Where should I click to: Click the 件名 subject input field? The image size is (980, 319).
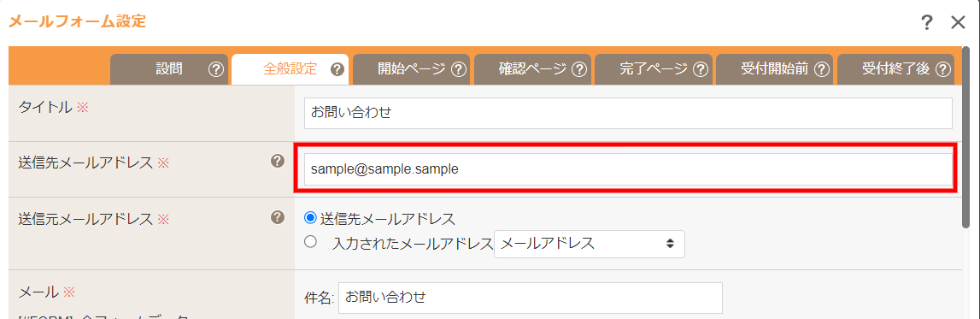pyautogui.click(x=531, y=298)
